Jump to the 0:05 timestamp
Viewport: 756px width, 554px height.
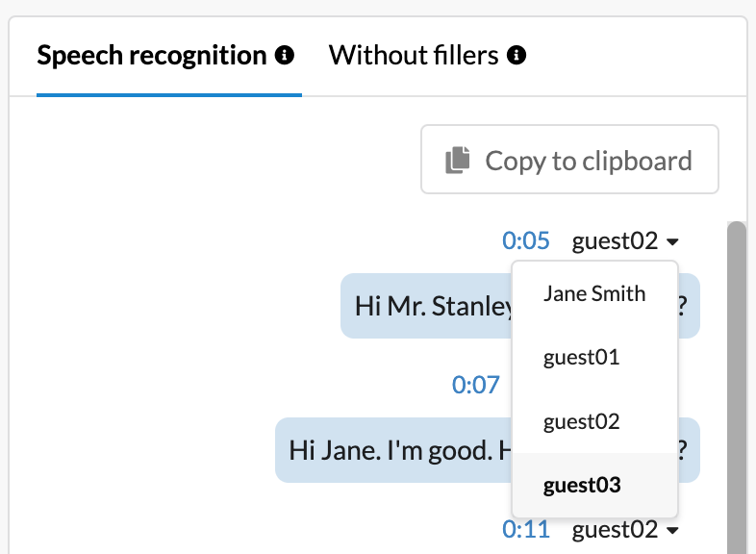tap(525, 240)
